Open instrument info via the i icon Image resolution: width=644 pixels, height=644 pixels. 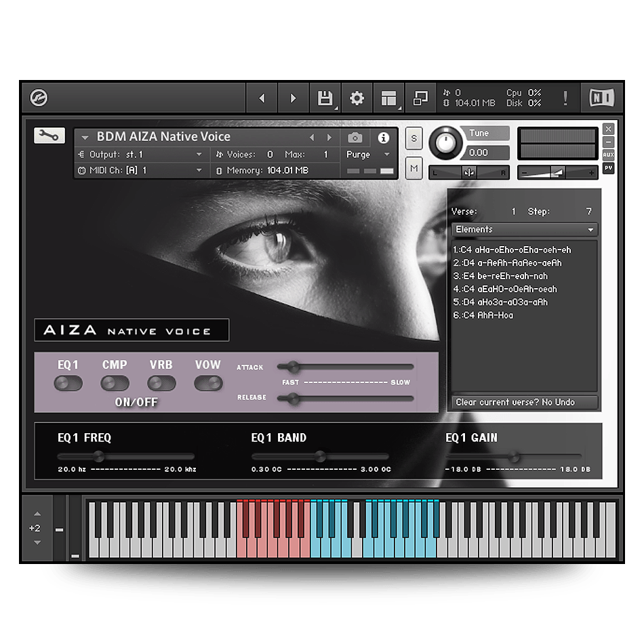tap(383, 138)
